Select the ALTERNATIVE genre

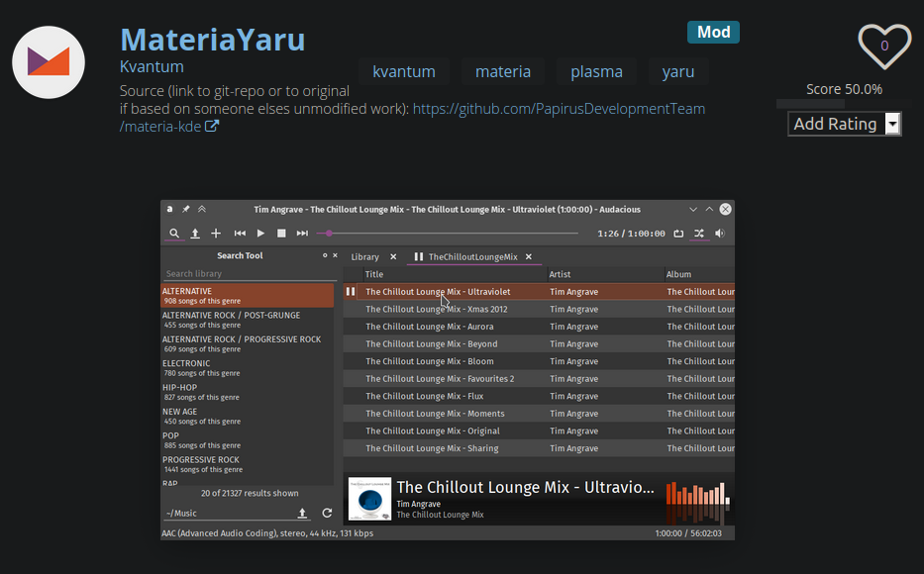point(247,296)
